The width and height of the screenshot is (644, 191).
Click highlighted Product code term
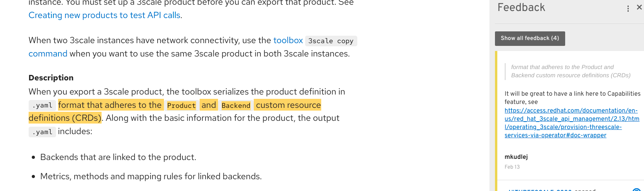[181, 106]
